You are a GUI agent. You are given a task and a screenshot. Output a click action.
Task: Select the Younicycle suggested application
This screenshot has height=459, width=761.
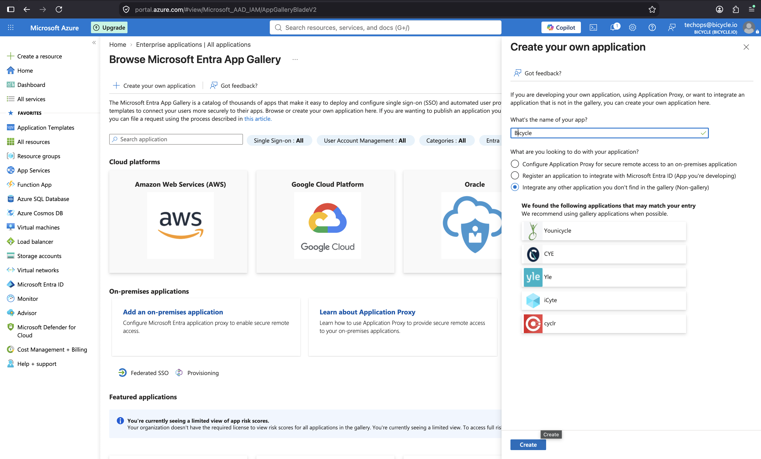[604, 231]
